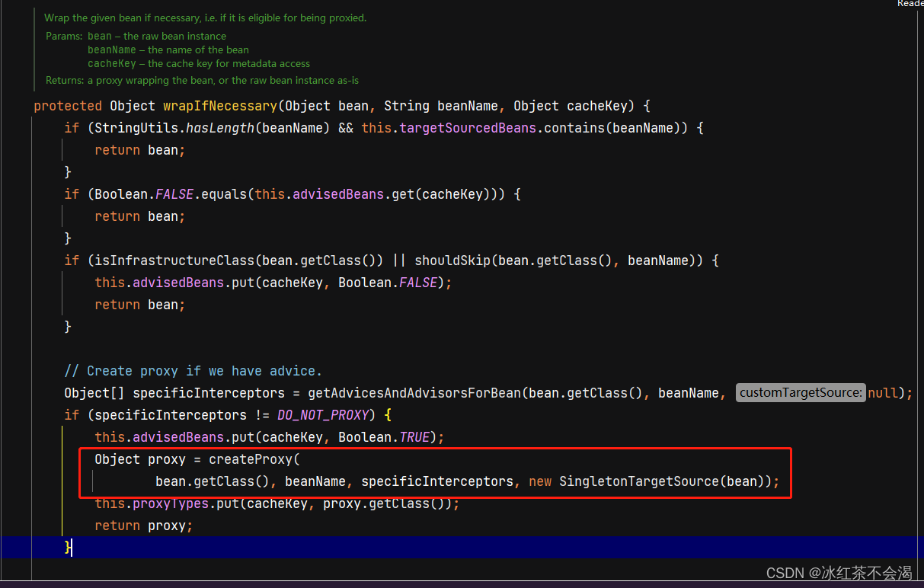Click the proxy.getClass() call
924x588 pixels.
tap(388, 503)
